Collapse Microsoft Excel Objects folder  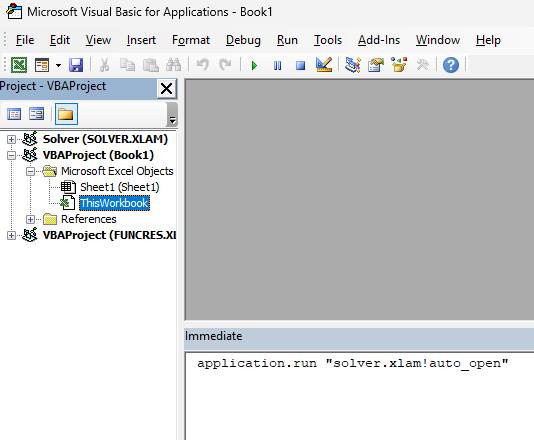tap(30, 171)
